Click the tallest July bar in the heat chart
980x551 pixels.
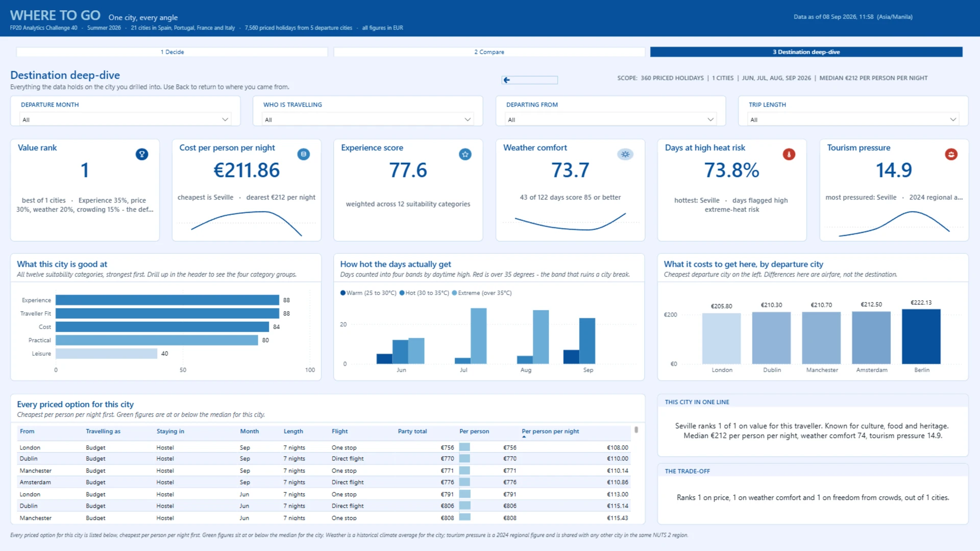click(478, 336)
